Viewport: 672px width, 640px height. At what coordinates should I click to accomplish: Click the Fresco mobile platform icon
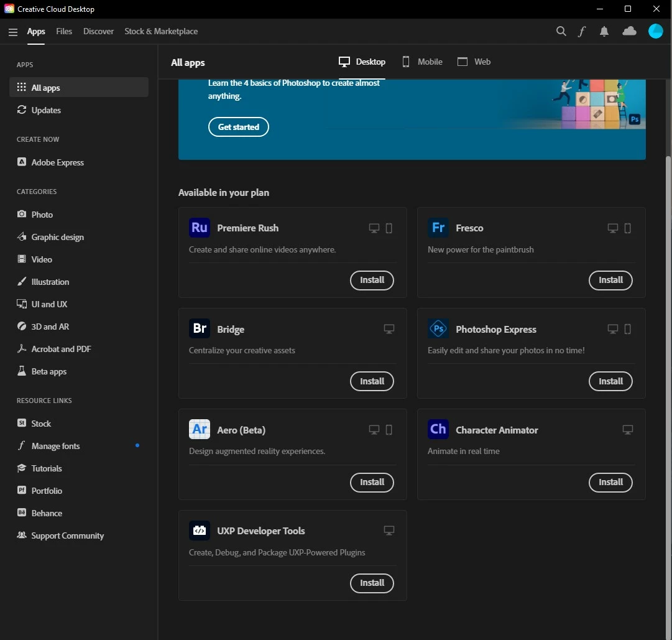pyautogui.click(x=627, y=228)
